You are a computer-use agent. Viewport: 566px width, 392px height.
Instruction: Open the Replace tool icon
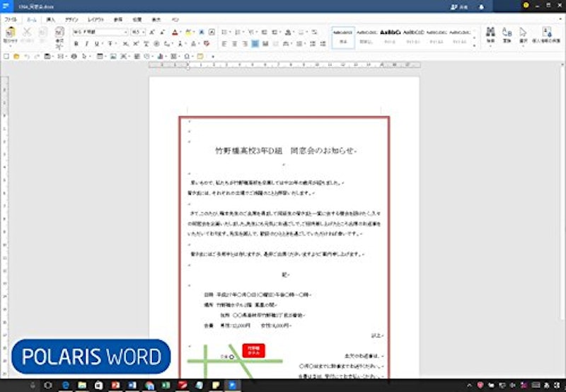(x=507, y=32)
